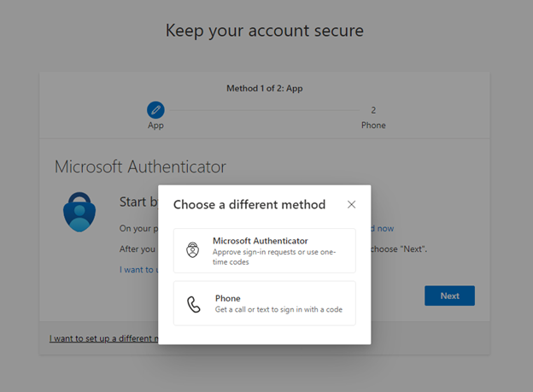Click the 'Choose a different method' dialog title
Screen dimensions: 533x392
click(249, 205)
